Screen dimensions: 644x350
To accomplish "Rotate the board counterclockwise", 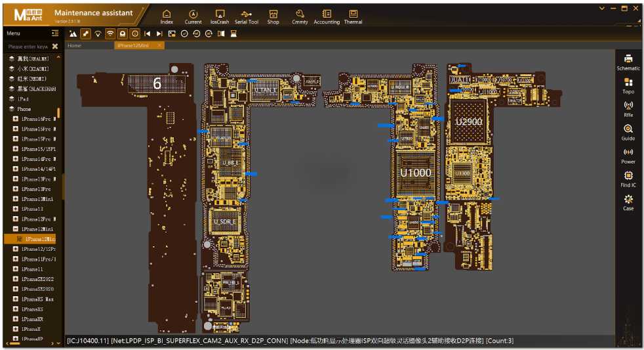I will (196, 33).
